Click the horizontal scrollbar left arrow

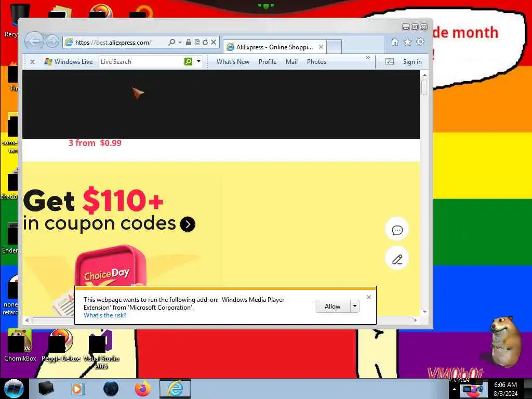tap(27, 320)
